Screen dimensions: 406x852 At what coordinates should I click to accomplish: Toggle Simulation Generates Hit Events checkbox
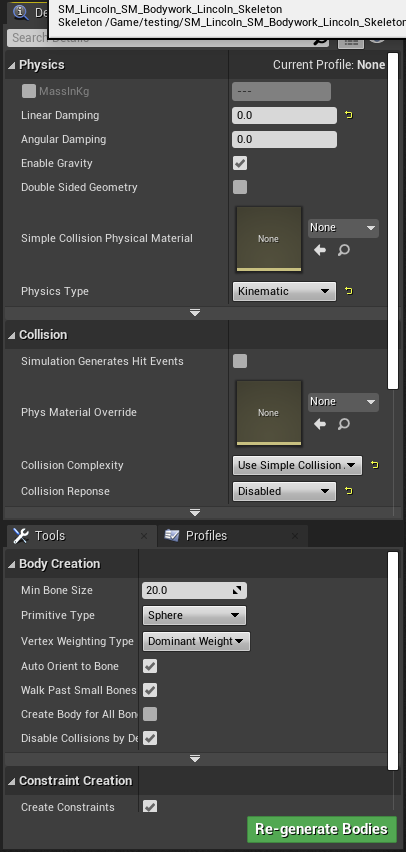(240, 361)
